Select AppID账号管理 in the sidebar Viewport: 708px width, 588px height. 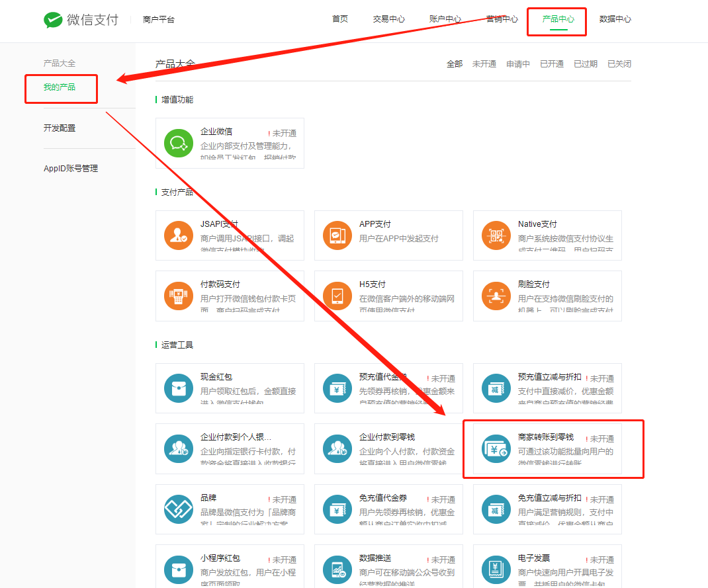coord(70,169)
